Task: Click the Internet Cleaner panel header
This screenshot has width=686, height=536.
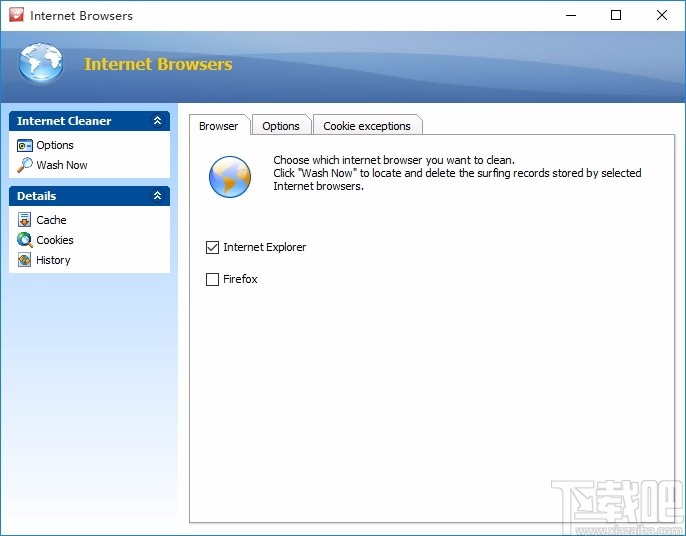Action: point(89,121)
